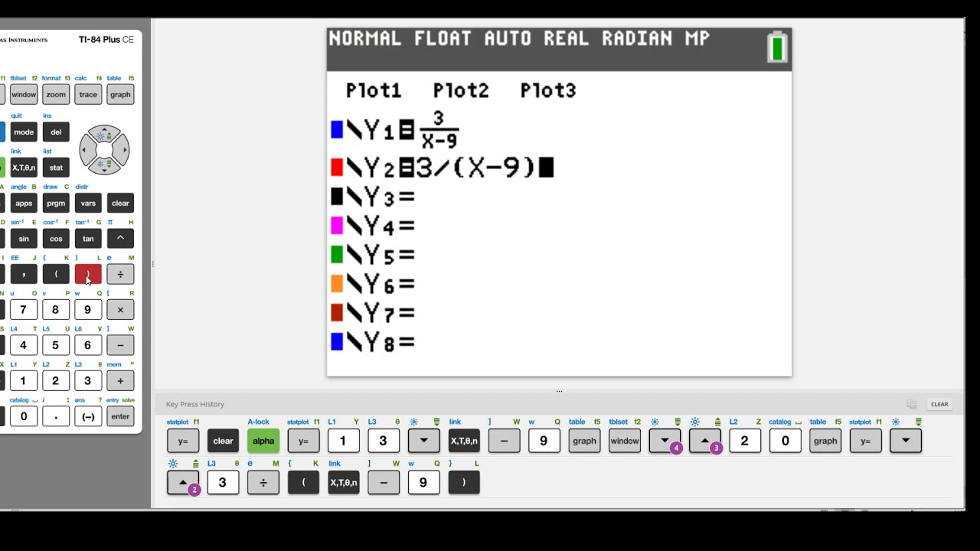Click the right parenthesis key in Key Press History
Screen dimensions: 980x551
tap(464, 483)
